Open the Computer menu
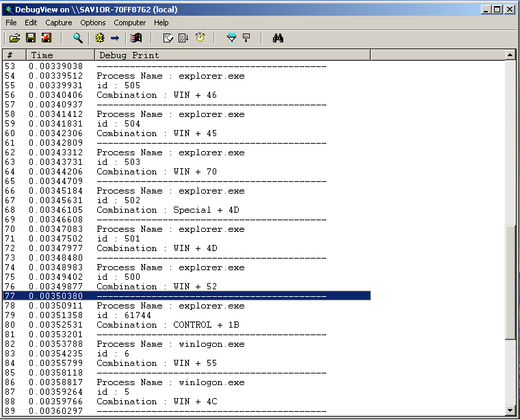 coord(130,23)
